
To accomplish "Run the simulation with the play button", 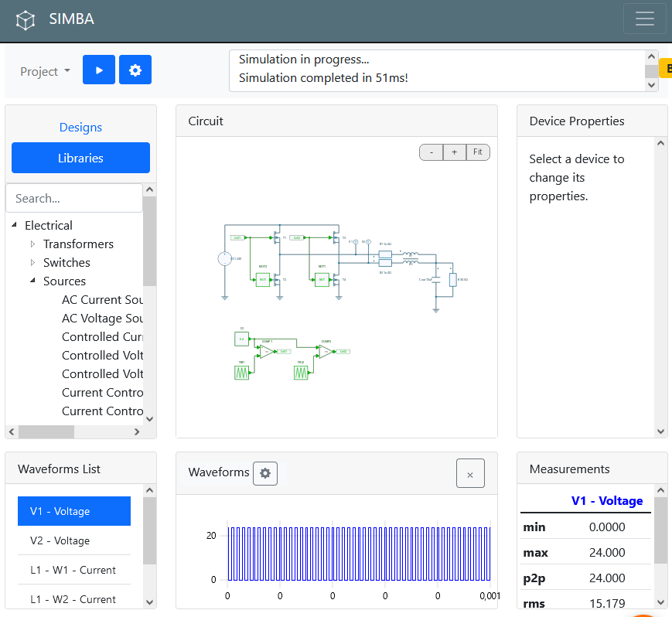I will pyautogui.click(x=99, y=70).
